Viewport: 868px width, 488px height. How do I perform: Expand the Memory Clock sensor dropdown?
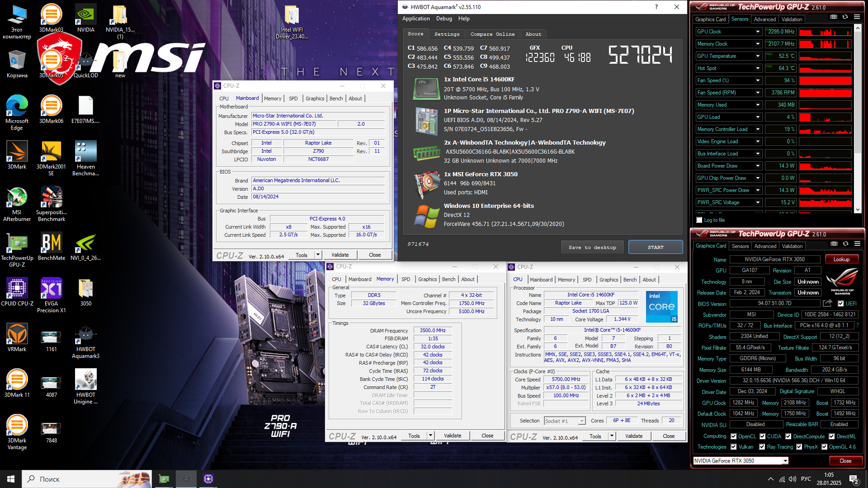pos(758,44)
